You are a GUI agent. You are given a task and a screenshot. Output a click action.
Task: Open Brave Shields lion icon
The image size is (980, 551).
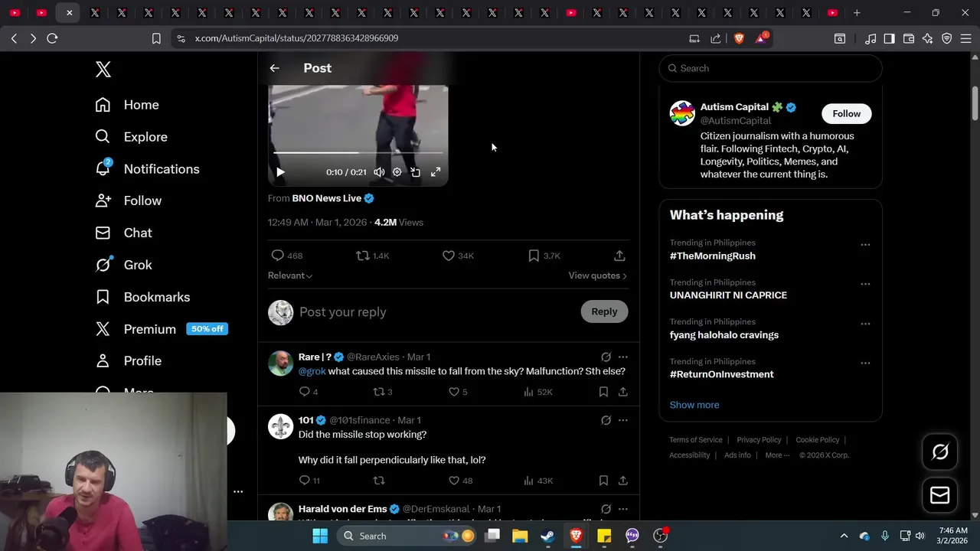point(739,38)
